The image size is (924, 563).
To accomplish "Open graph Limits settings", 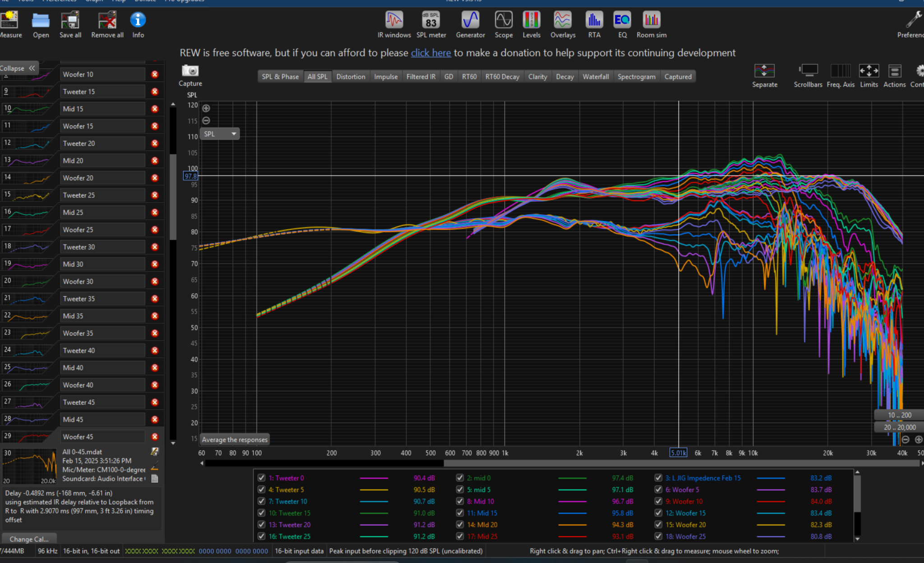I will pos(869,76).
